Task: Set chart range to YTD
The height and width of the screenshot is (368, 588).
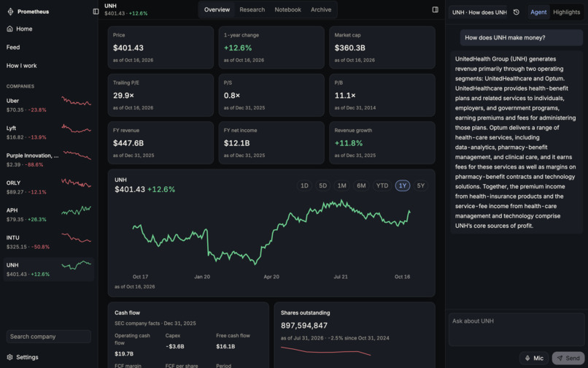Action: click(382, 185)
